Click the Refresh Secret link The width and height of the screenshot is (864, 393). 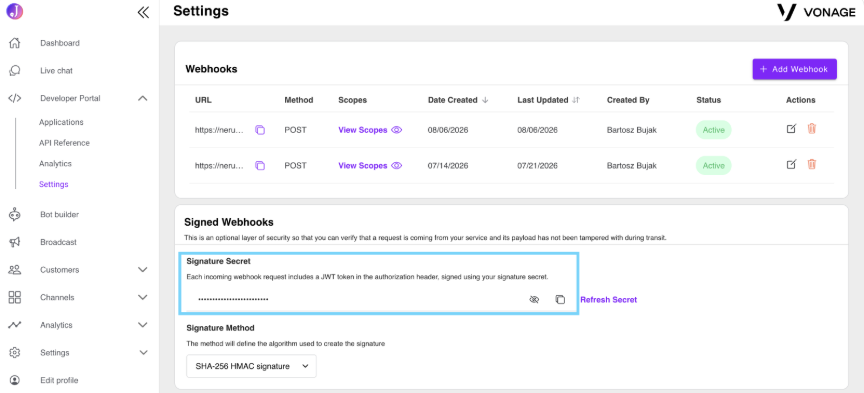[x=608, y=300]
